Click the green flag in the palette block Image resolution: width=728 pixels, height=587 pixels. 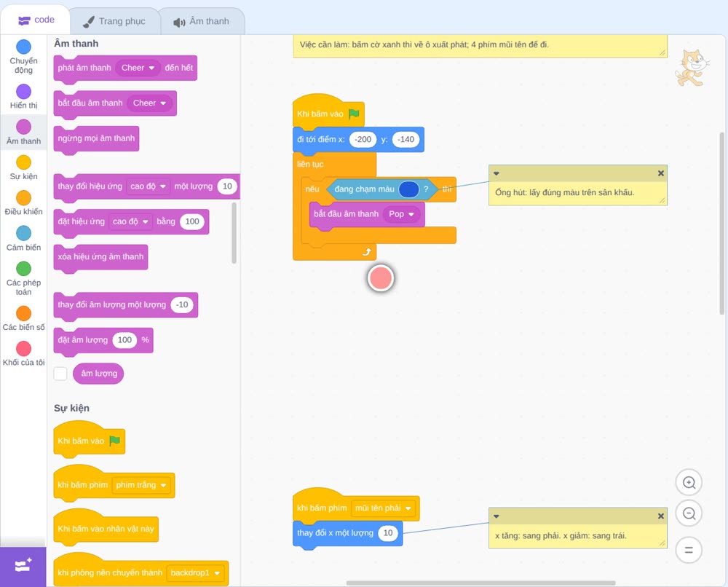114,440
